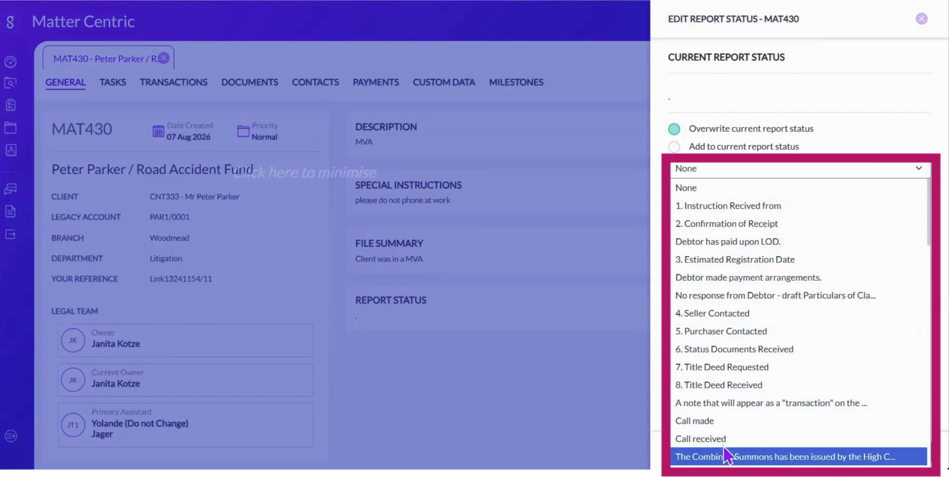Select Overwrite current report status radio

coord(674,129)
